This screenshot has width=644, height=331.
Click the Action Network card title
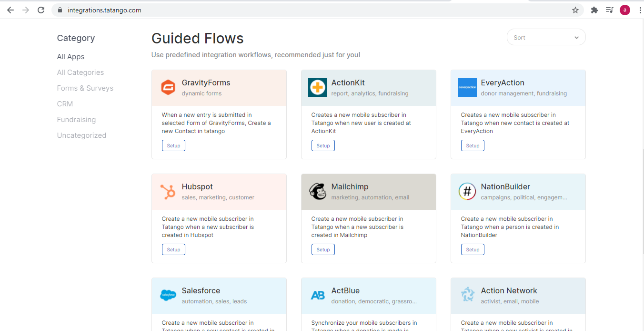tap(509, 291)
